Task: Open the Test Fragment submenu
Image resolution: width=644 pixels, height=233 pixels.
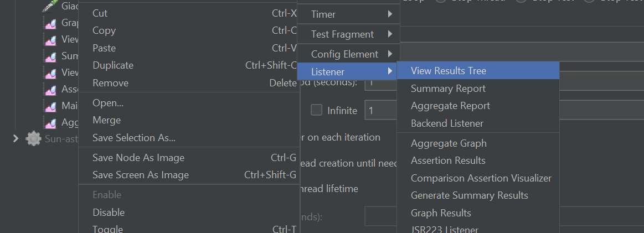Action: 348,34
